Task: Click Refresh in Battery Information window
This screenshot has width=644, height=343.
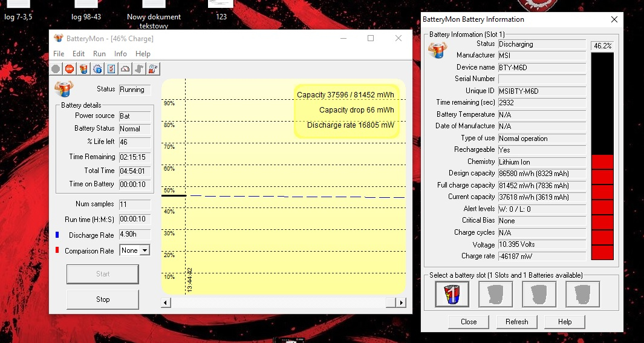Action: click(516, 322)
